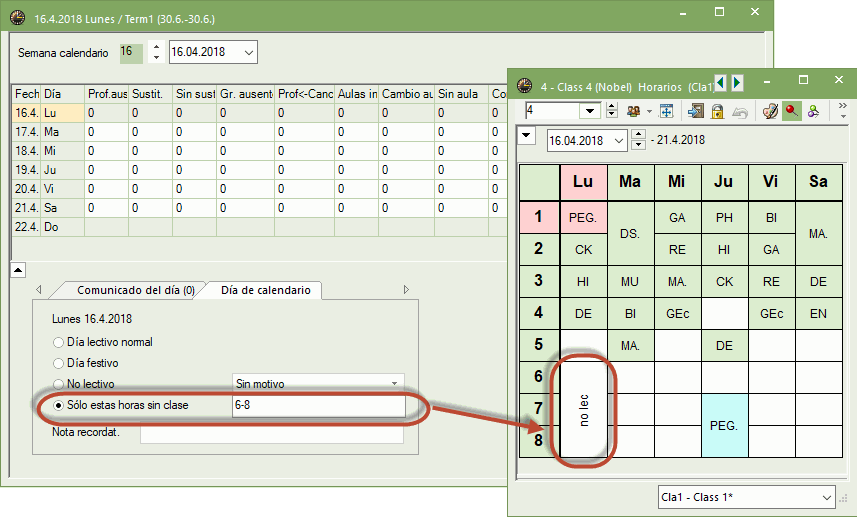
Task: Click the clock app icon in main window
Action: (x=17, y=18)
